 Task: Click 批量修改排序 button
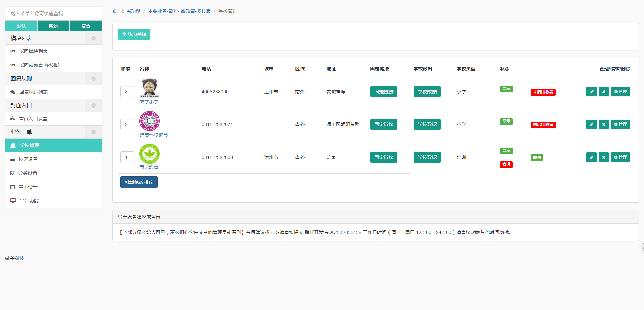click(x=139, y=182)
